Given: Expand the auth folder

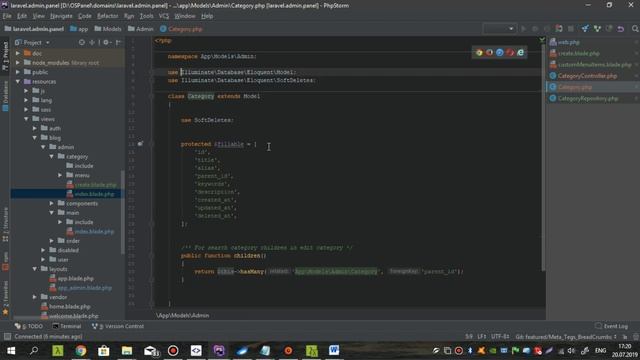Looking at the screenshot, I should pyautogui.click(x=35, y=128).
